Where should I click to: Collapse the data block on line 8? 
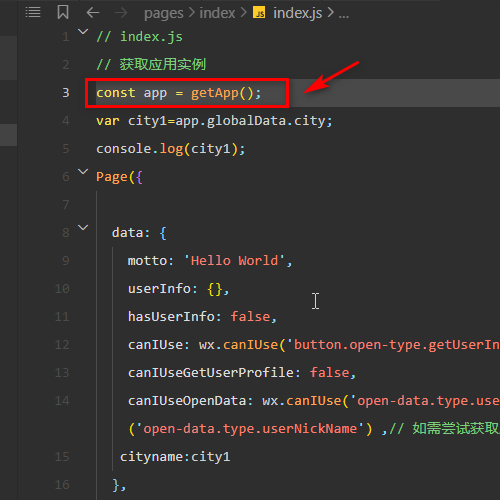click(83, 228)
